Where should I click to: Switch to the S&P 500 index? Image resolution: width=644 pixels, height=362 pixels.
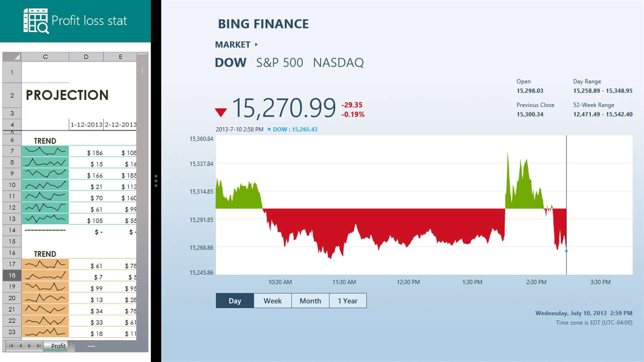pos(280,63)
